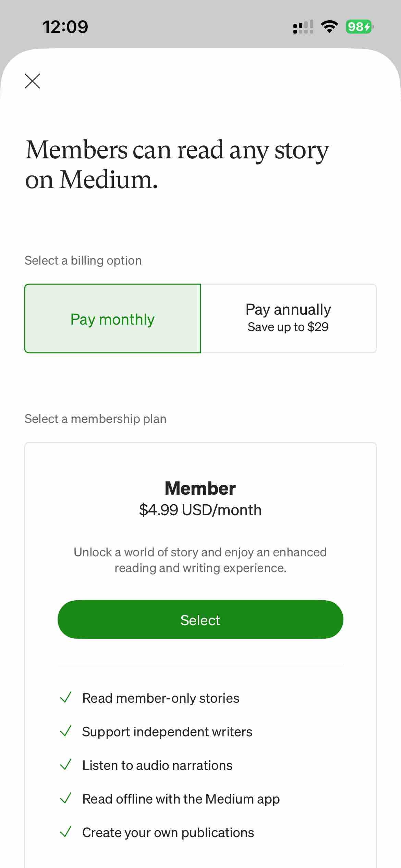The height and width of the screenshot is (868, 401).
Task: Tap the Save up to $29 label
Action: point(288,327)
